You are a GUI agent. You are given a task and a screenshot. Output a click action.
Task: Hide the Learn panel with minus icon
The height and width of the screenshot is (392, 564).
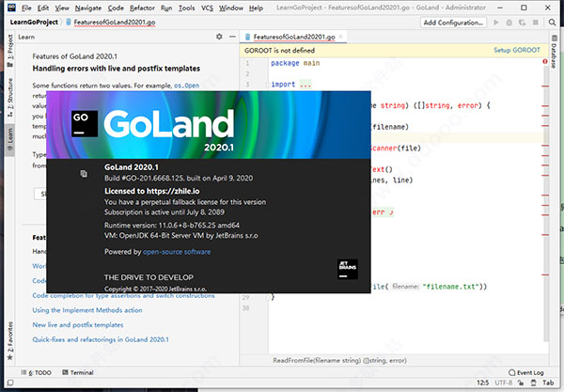coord(232,37)
